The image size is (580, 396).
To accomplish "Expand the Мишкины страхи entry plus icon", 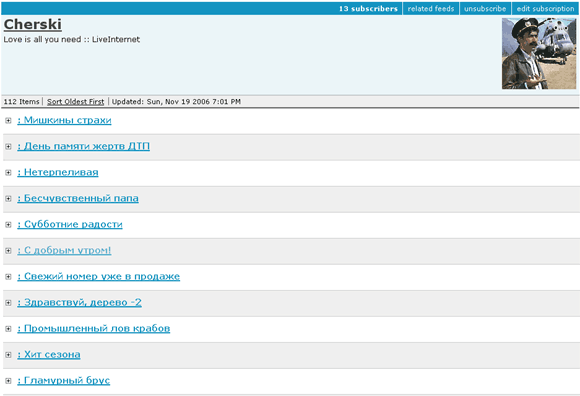I will [x=8, y=121].
